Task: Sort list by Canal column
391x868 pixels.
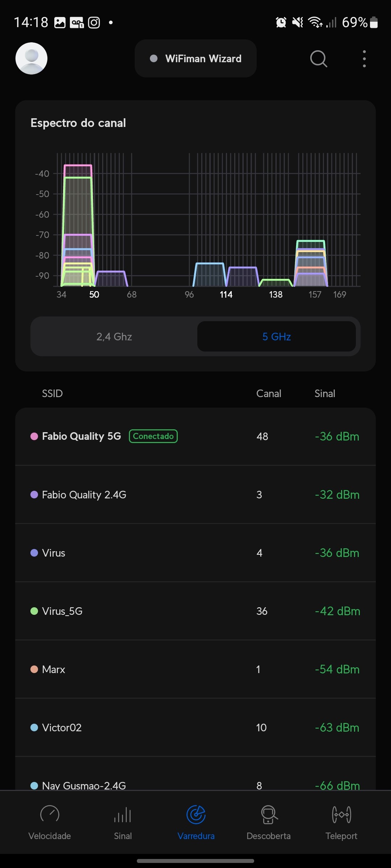Action: point(269,393)
